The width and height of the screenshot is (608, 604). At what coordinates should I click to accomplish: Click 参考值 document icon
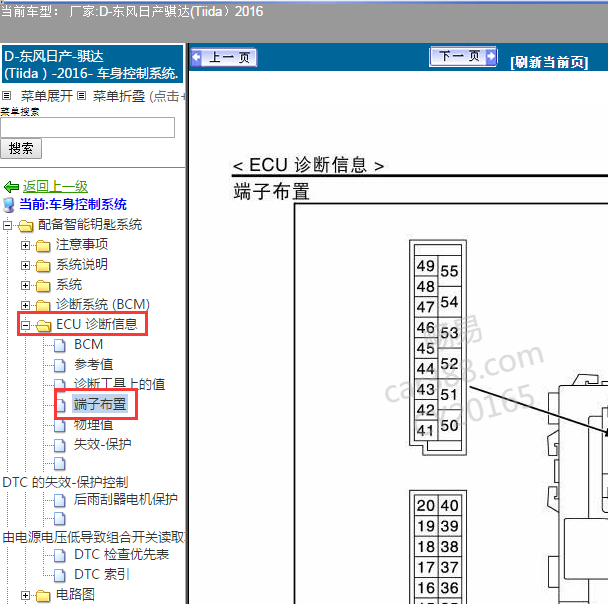[60, 365]
